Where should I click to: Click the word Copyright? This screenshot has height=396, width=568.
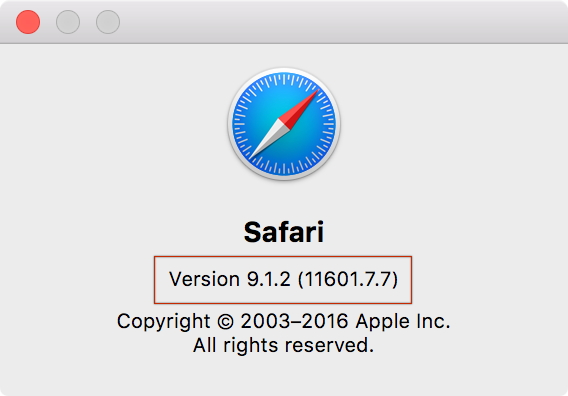click(x=163, y=322)
